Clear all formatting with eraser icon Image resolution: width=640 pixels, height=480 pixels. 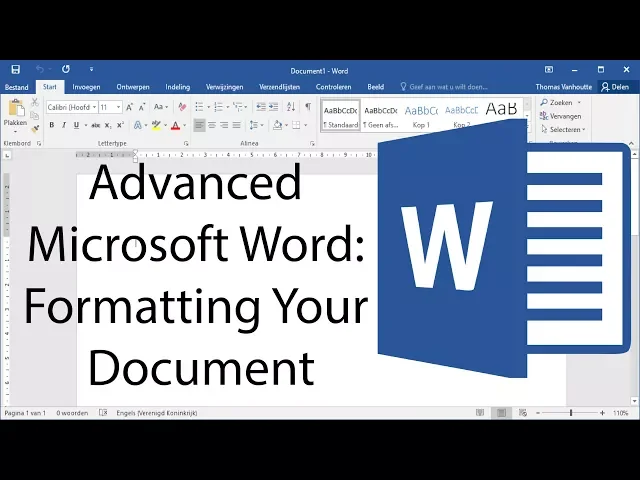pyautogui.click(x=182, y=107)
